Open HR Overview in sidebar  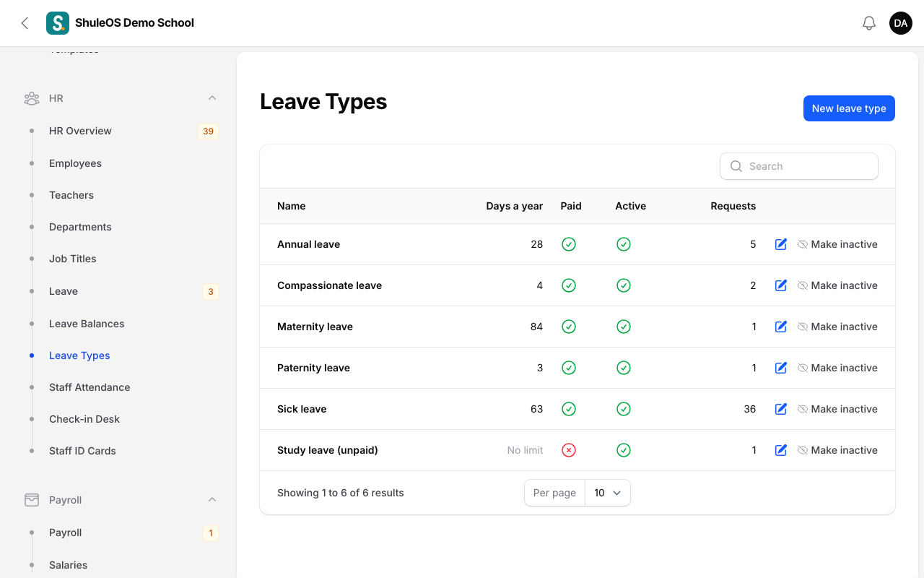tap(121, 131)
